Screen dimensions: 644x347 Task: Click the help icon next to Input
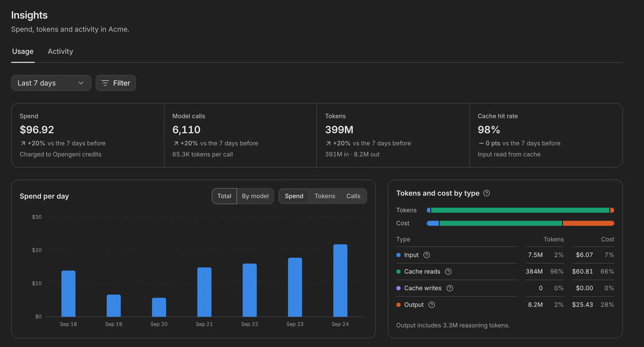(x=427, y=255)
